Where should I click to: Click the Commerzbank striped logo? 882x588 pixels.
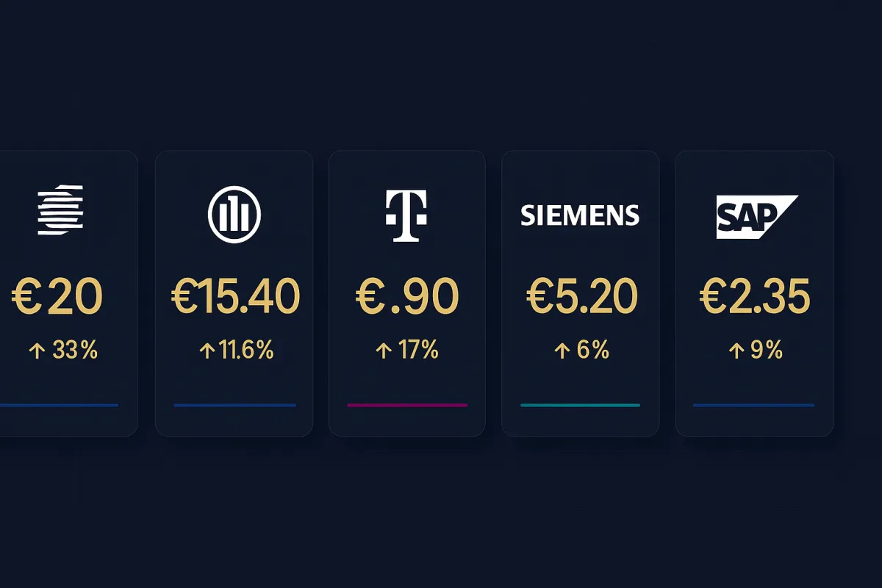tap(60, 210)
